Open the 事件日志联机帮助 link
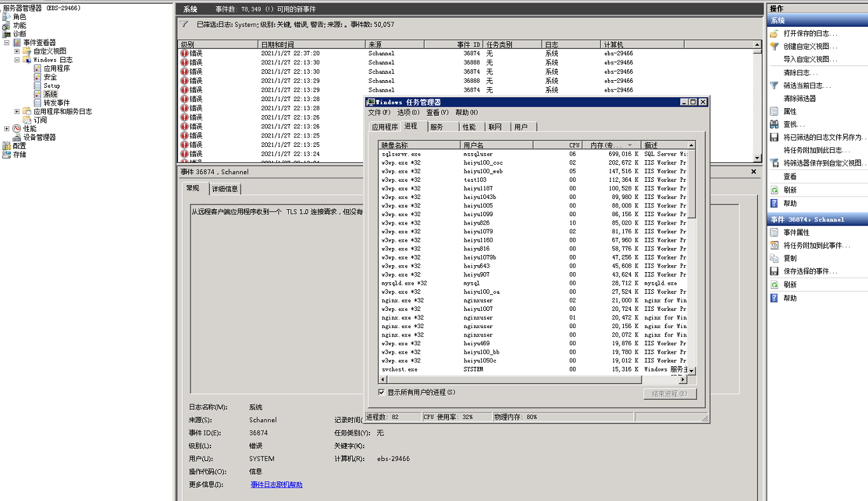 tap(276, 484)
